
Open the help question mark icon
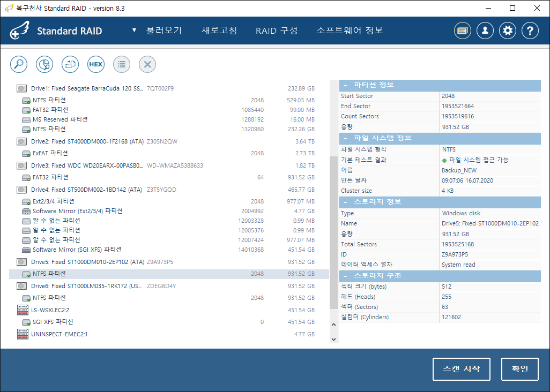click(530, 31)
